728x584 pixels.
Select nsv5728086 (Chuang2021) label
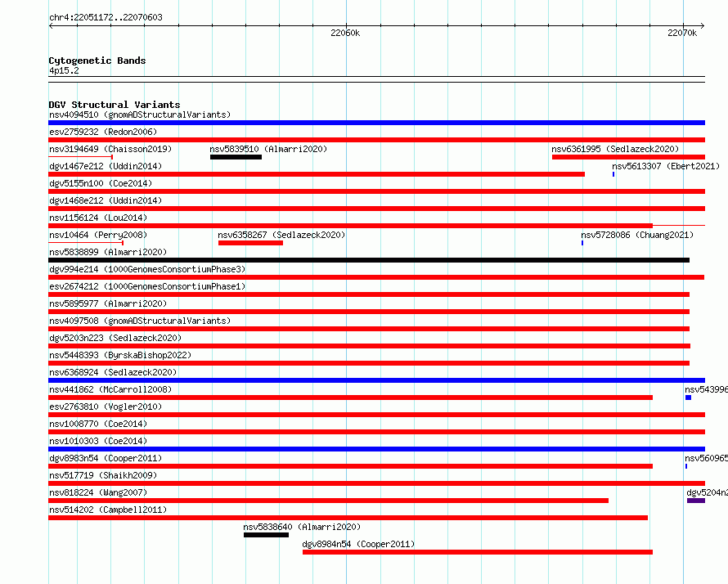(637, 235)
